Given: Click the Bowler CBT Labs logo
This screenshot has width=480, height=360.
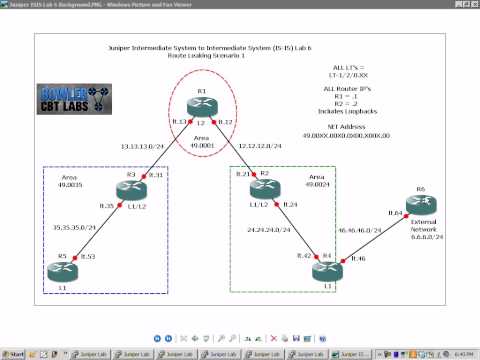Looking at the screenshot, I should click(74, 99).
